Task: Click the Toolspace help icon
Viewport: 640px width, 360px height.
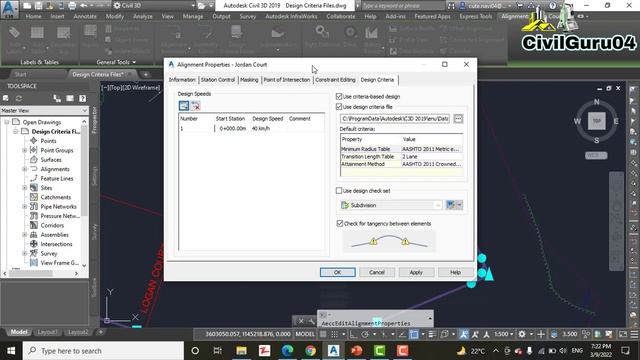Action: point(82,98)
